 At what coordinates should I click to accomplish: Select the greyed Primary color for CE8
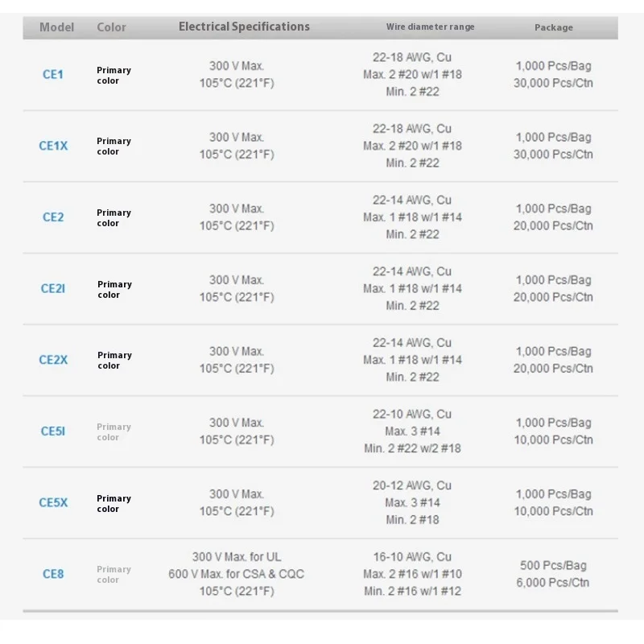click(x=114, y=575)
